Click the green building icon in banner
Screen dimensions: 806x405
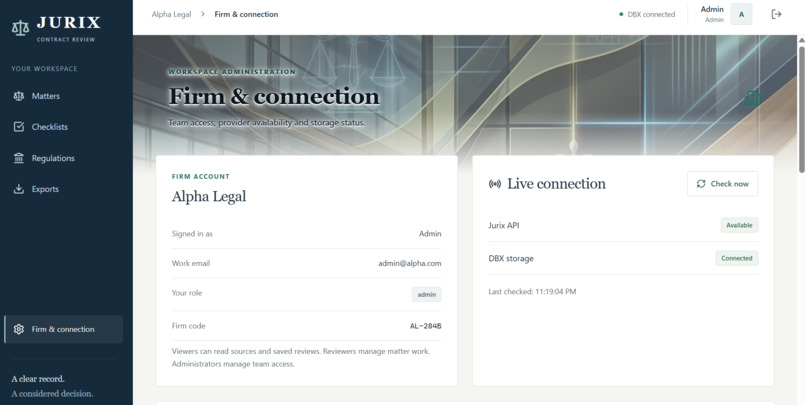[753, 98]
